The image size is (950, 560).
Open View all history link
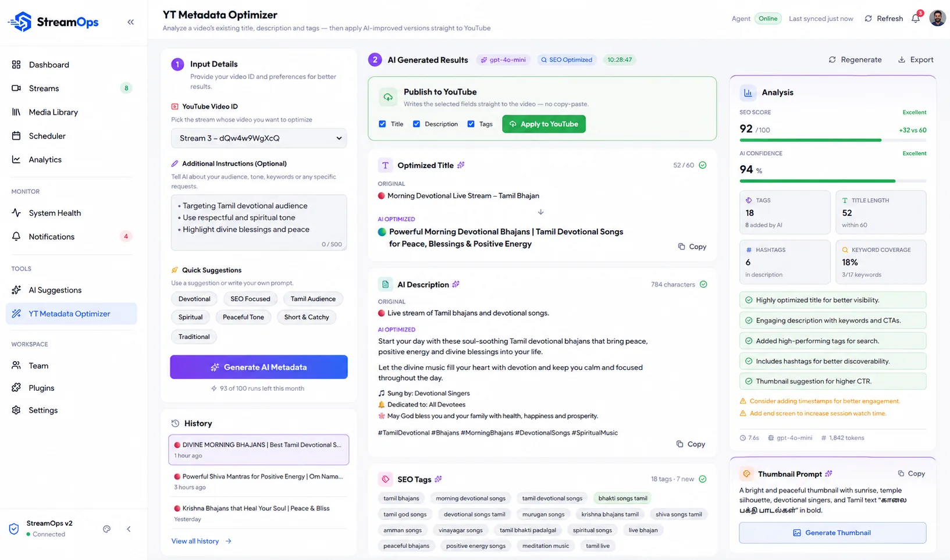coord(201,541)
